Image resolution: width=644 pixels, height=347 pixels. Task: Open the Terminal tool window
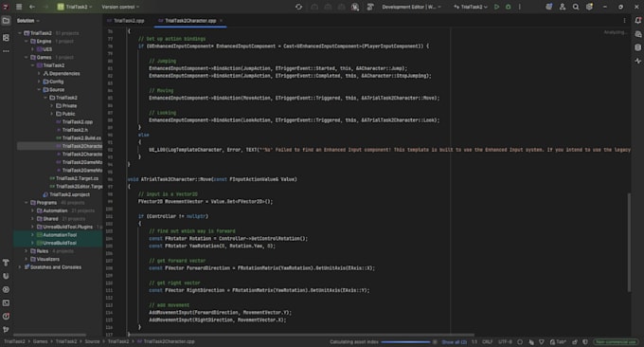tap(6, 303)
